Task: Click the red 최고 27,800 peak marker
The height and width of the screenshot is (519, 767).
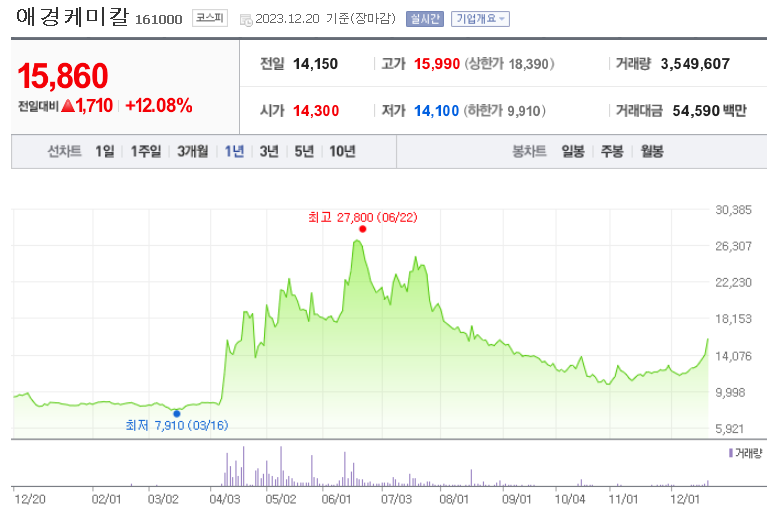Action: pos(362,229)
